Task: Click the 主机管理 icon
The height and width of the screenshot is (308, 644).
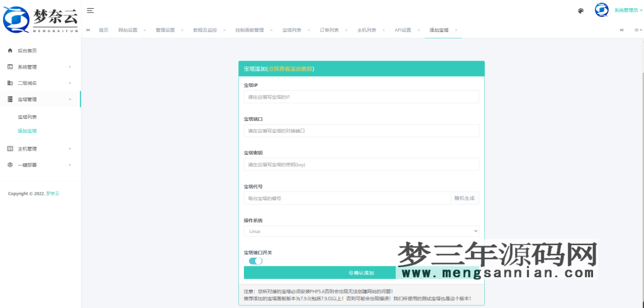Action: [10, 149]
